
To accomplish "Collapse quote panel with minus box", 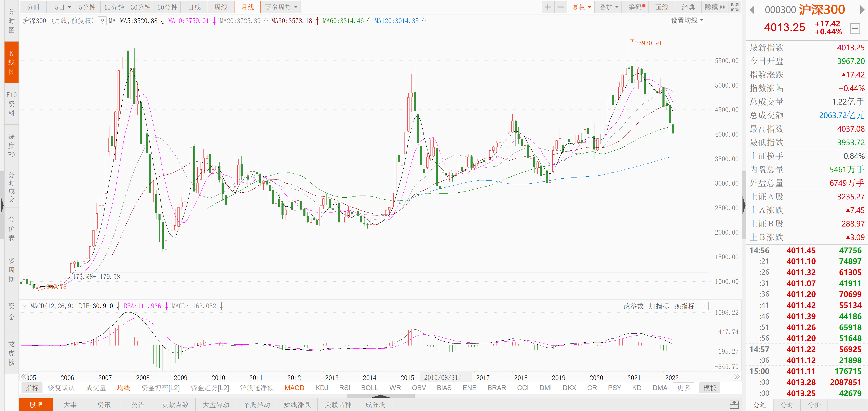I will (855, 28).
